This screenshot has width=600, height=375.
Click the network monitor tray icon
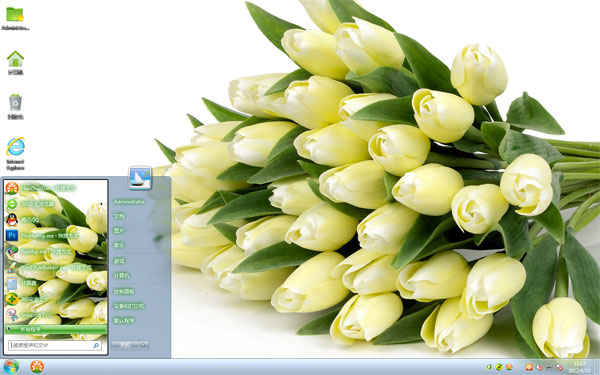tap(549, 367)
